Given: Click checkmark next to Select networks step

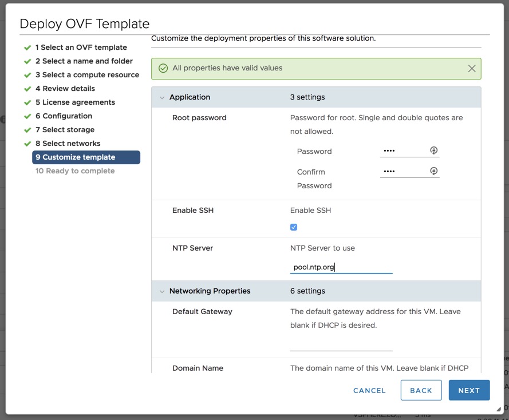Looking at the screenshot, I should (x=27, y=144).
